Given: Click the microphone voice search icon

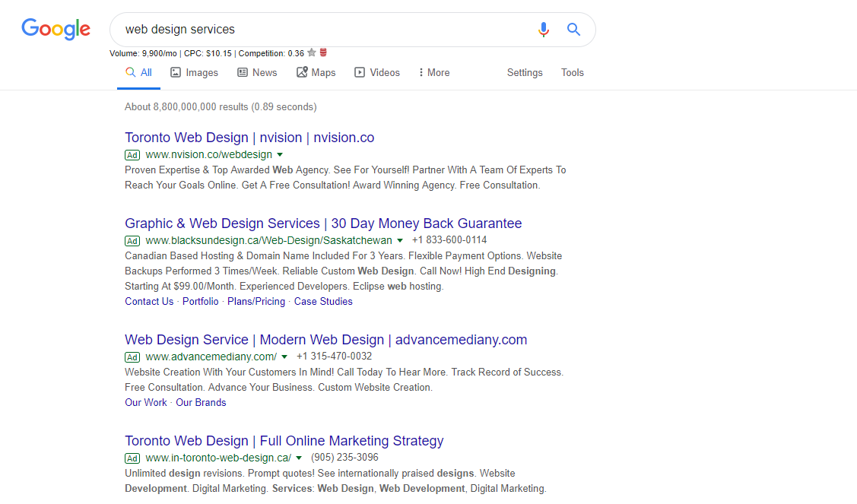Looking at the screenshot, I should click(543, 30).
